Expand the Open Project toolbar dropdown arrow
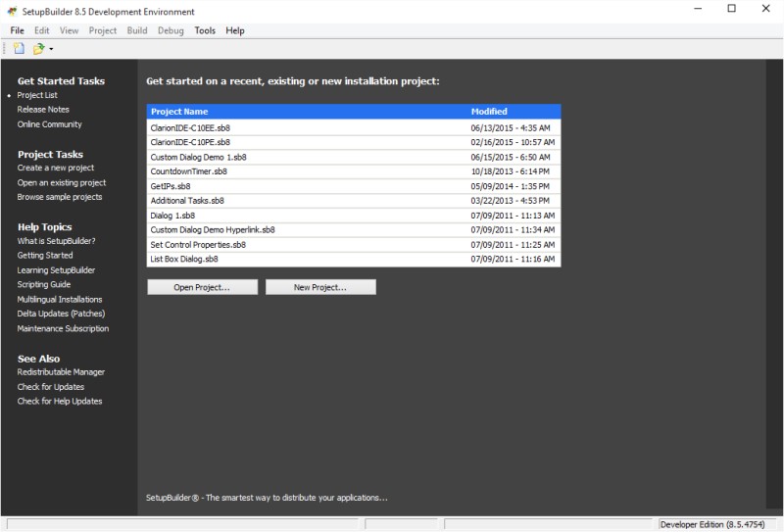The image size is (784, 532). 51,49
